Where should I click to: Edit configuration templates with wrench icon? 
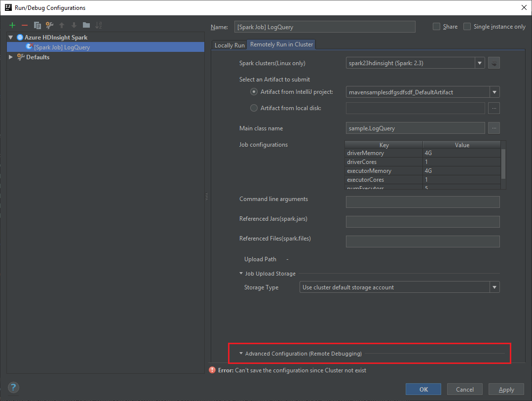(x=49, y=25)
